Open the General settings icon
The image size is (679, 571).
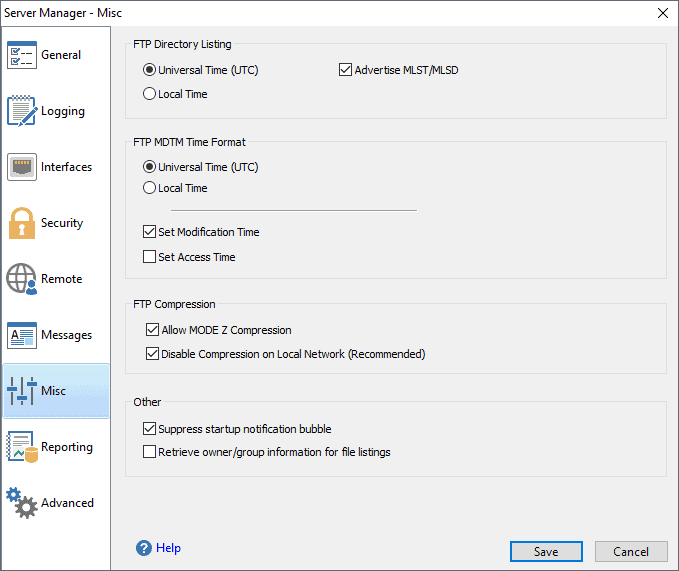(22, 55)
